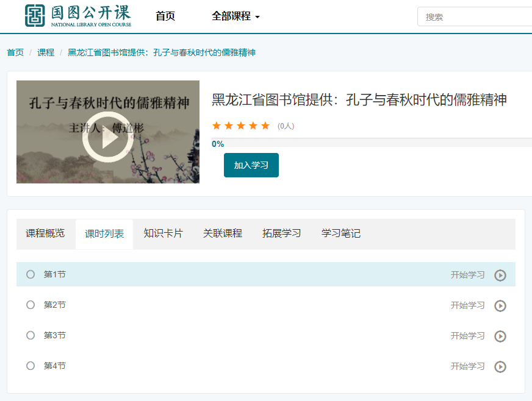532x401 pixels.
Task: Click the 第4节 lesson title
Action: (x=55, y=366)
